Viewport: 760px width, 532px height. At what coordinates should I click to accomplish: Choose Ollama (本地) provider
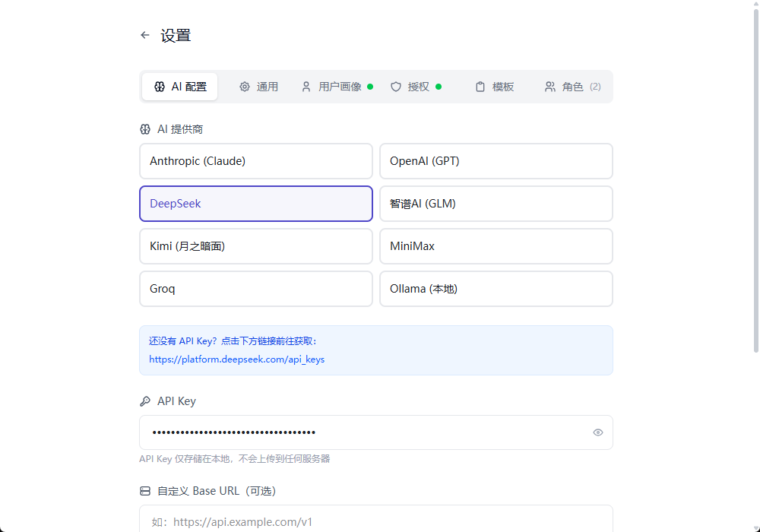496,289
